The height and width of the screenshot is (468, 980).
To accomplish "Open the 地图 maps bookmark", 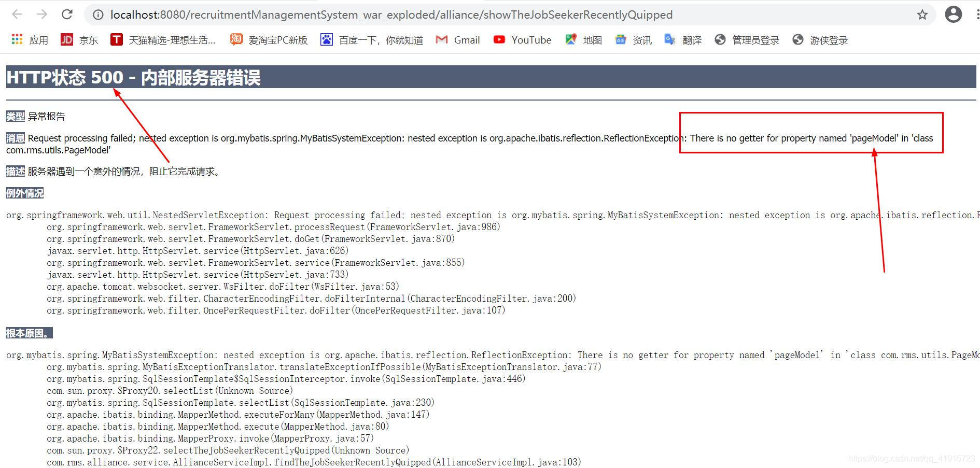I will [583, 39].
